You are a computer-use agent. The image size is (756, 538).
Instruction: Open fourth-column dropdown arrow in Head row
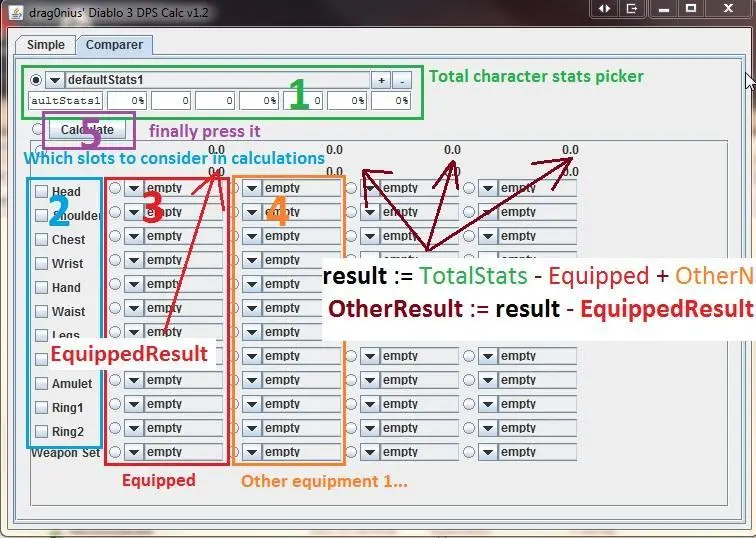click(487, 188)
